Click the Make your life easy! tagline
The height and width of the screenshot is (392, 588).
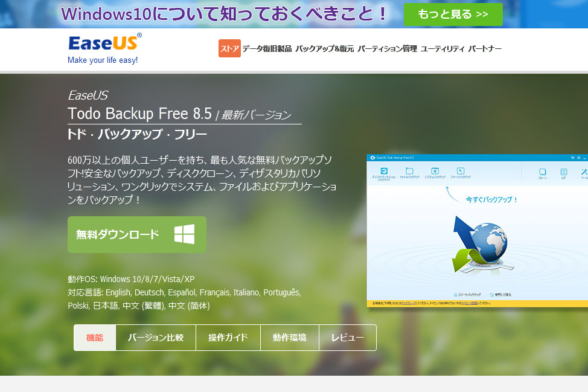tap(103, 60)
